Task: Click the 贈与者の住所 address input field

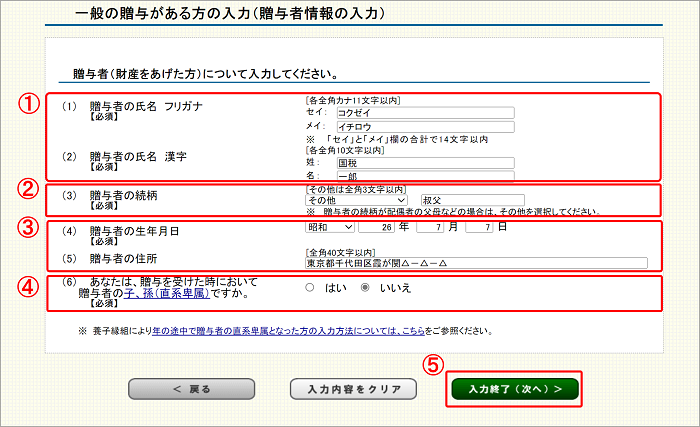Action: 476,264
